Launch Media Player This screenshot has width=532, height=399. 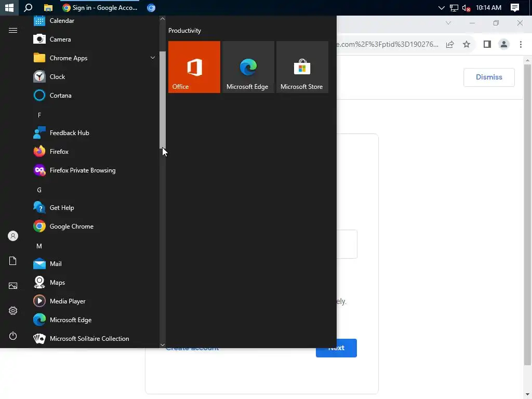pyautogui.click(x=95, y=301)
